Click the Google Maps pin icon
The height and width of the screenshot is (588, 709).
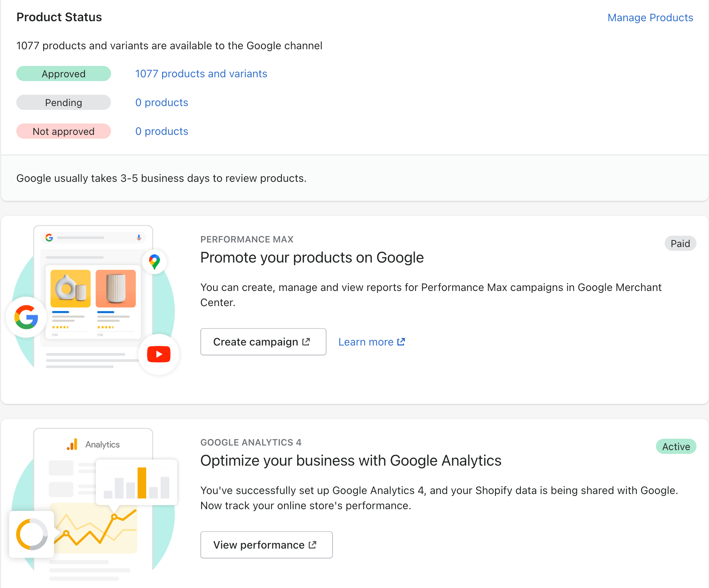point(155,262)
